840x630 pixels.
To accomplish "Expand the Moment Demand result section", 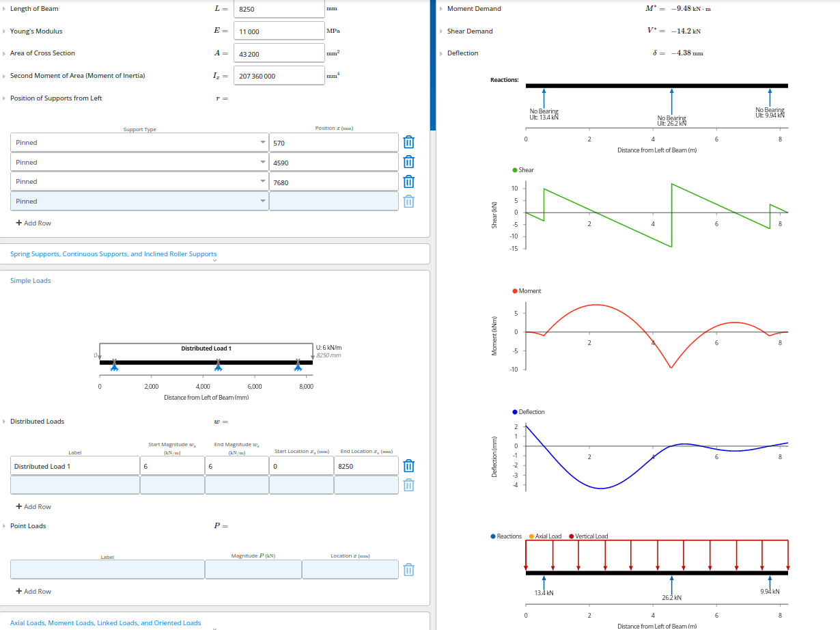I will pyautogui.click(x=441, y=9).
